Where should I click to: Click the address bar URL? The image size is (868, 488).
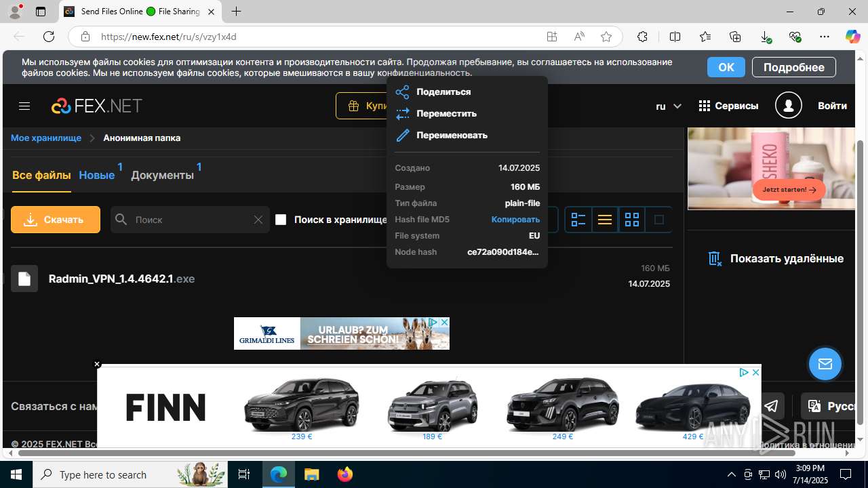coord(169,37)
